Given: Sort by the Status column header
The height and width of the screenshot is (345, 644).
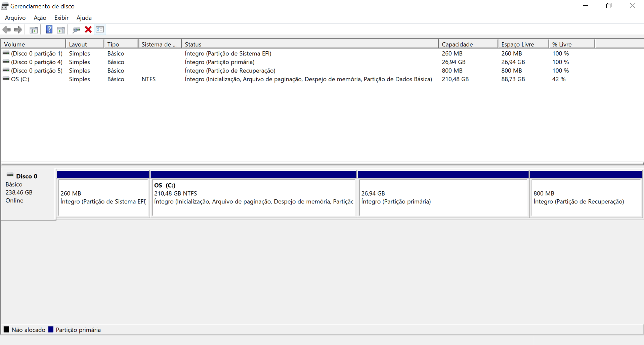Looking at the screenshot, I should (310, 44).
